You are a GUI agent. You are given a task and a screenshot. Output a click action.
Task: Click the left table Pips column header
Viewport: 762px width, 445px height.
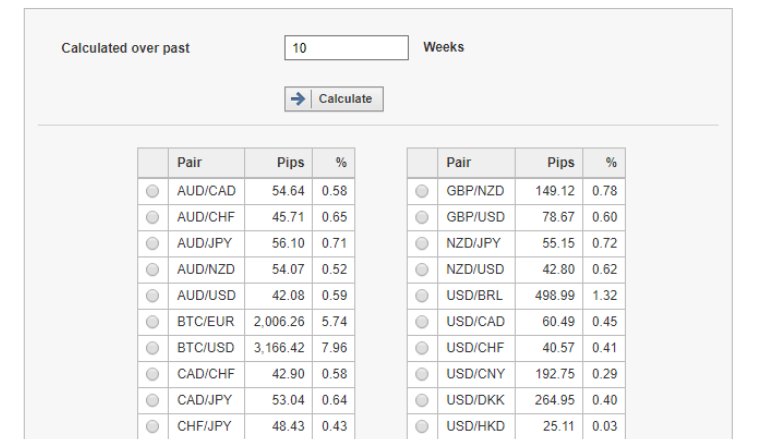click(278, 163)
